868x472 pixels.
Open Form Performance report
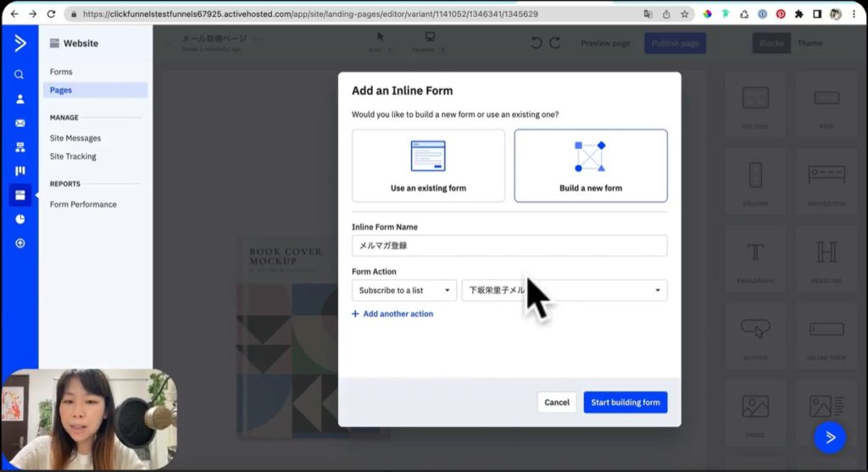[x=83, y=204]
